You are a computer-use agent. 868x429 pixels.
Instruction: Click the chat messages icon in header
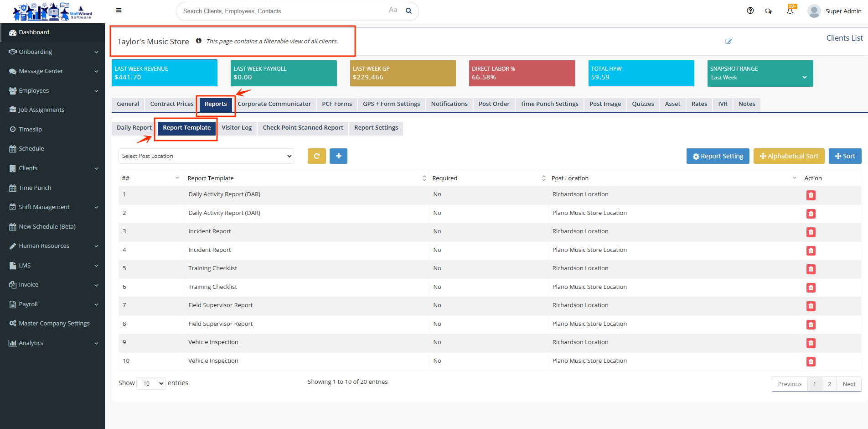pos(768,11)
